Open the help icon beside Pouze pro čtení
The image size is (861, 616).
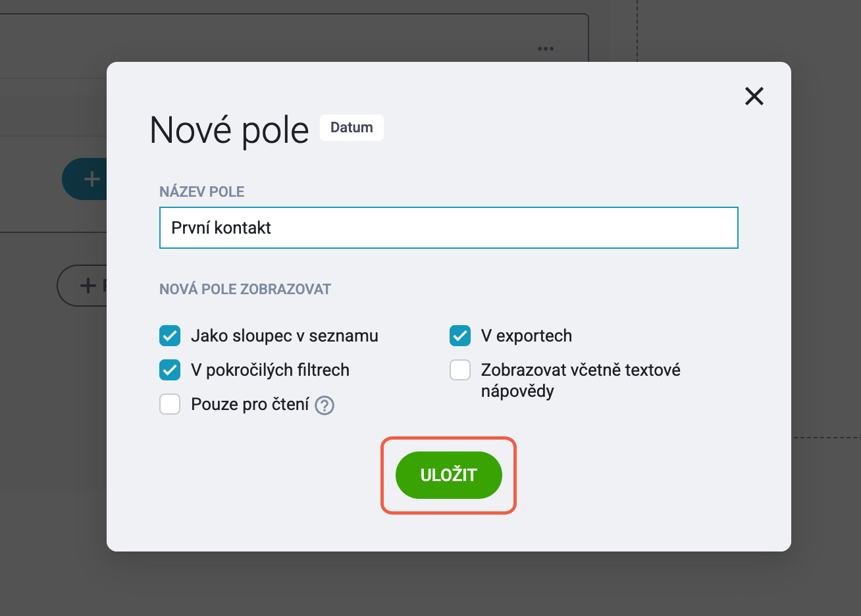(325, 405)
